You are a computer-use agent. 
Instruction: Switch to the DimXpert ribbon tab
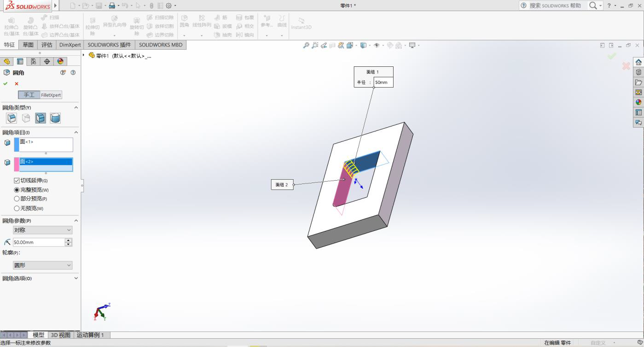coord(70,45)
